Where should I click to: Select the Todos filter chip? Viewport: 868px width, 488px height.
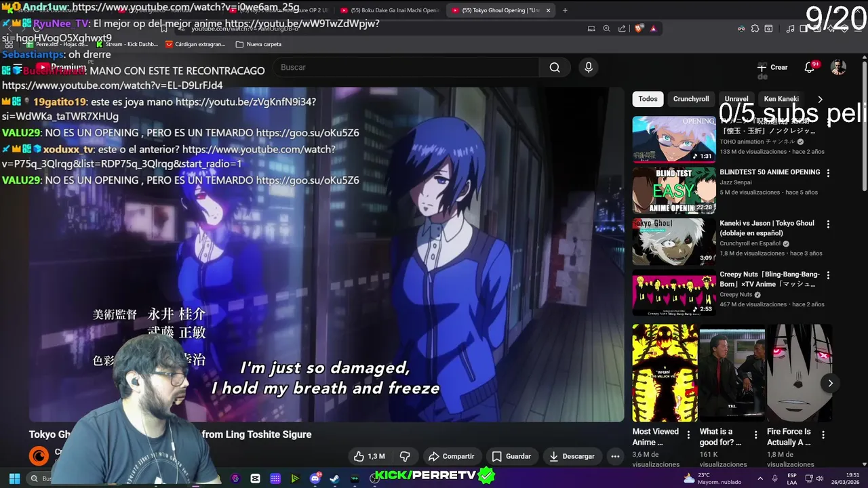[x=648, y=99]
